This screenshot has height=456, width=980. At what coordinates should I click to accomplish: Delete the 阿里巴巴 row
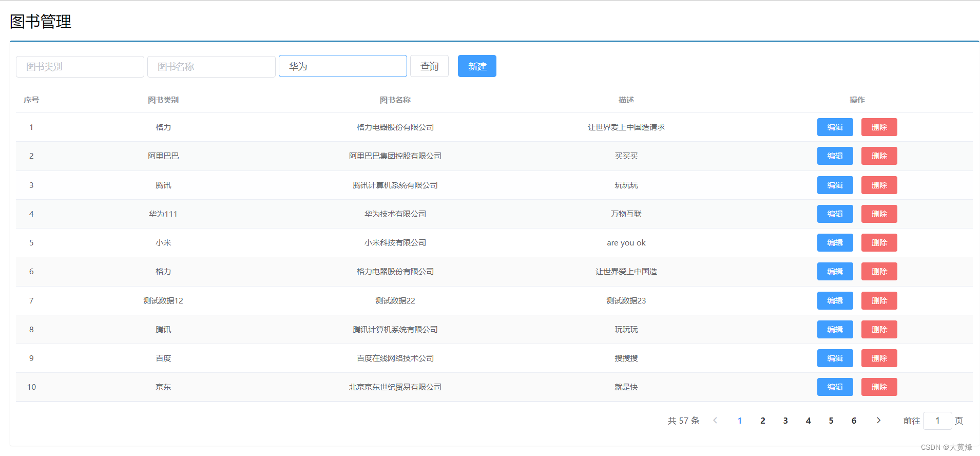click(879, 156)
